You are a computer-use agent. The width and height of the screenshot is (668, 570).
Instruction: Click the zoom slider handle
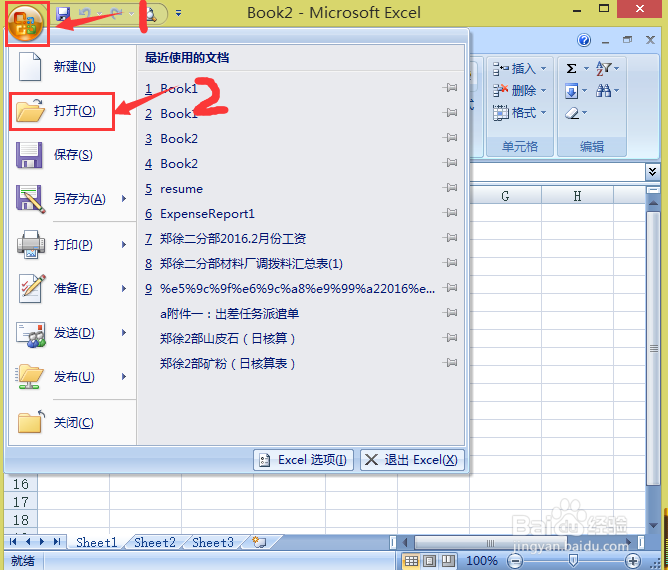573,561
